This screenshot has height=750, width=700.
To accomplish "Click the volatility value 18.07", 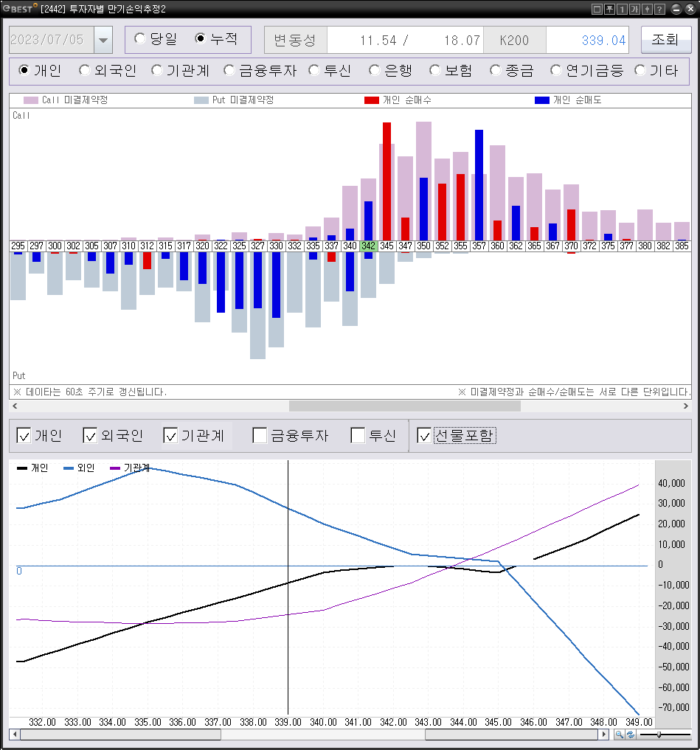I will pos(462,41).
